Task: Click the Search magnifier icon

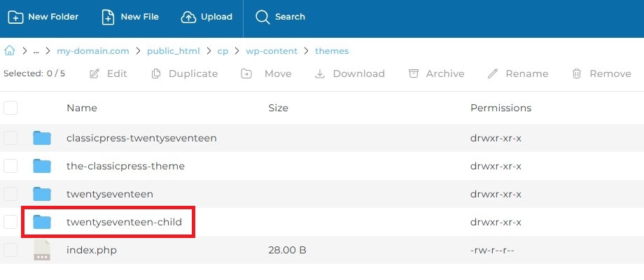Action: [x=262, y=17]
